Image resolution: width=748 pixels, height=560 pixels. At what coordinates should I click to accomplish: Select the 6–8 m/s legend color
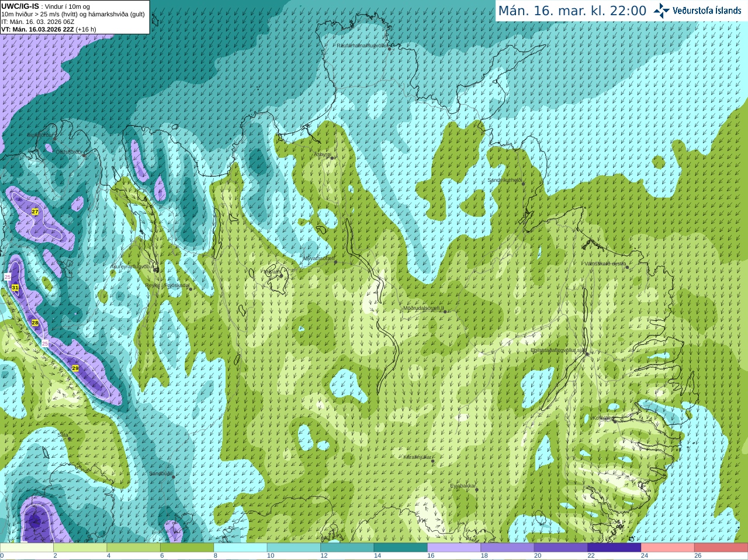(x=187, y=548)
